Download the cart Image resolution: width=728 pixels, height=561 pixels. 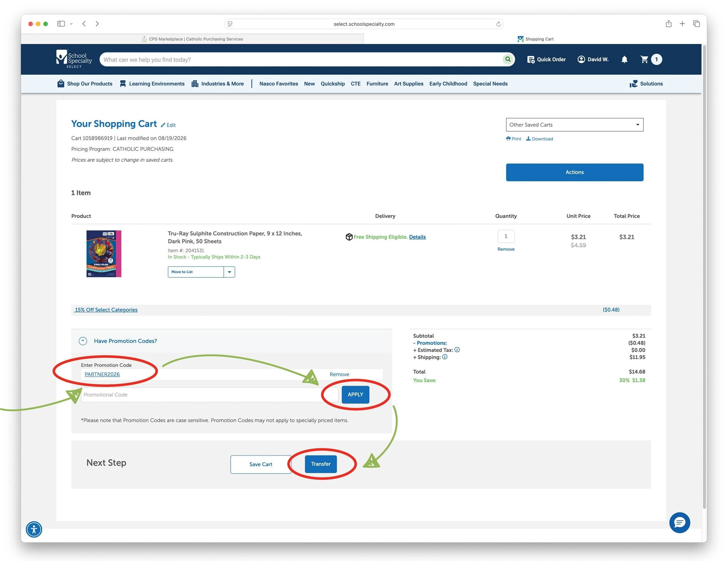[539, 139]
